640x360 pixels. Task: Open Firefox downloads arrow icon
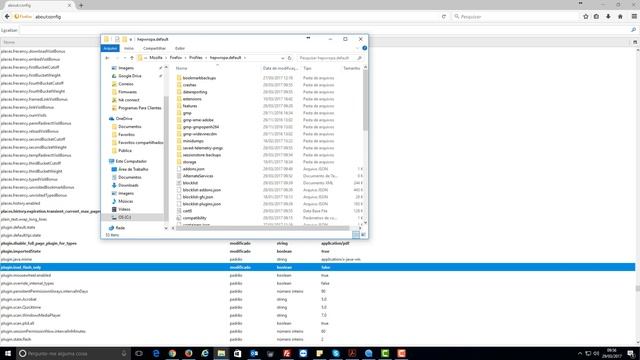point(608,16)
